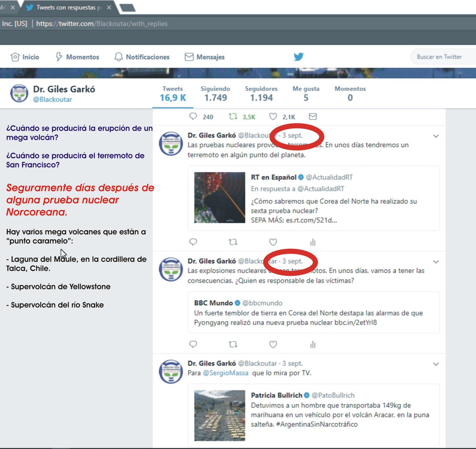Open Mensajes
Image resolution: width=476 pixels, height=449 pixels.
[205, 57]
